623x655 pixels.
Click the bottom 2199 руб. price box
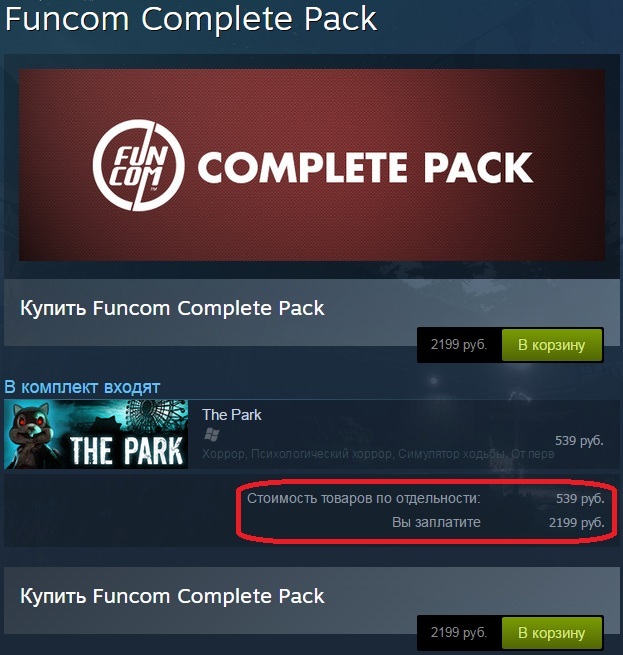[x=459, y=633]
